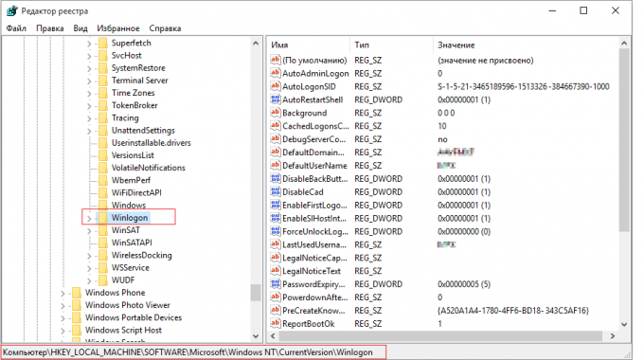Expand the Winlogon key
Image resolution: width=644 pixels, height=360 pixels.
[89, 218]
